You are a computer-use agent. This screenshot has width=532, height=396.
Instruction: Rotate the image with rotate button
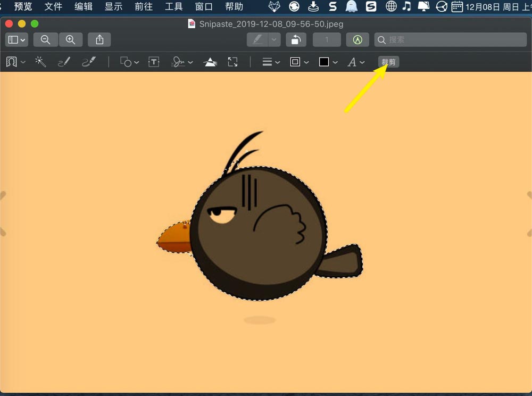(296, 40)
